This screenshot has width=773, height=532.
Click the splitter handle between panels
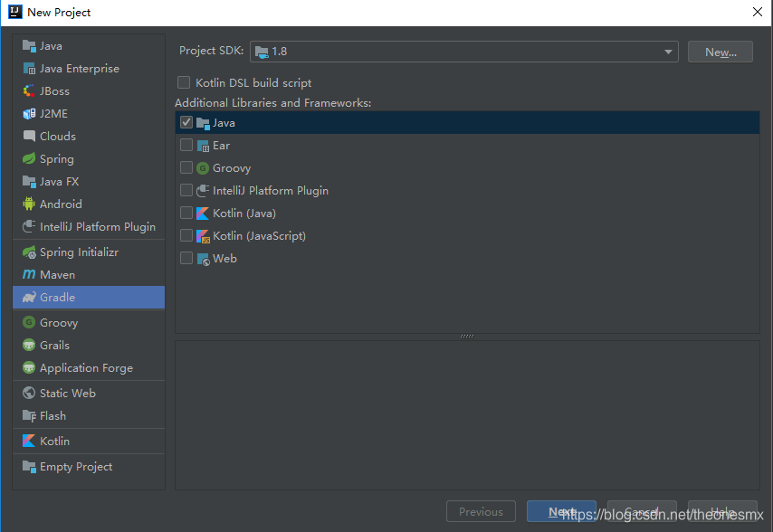(x=467, y=337)
